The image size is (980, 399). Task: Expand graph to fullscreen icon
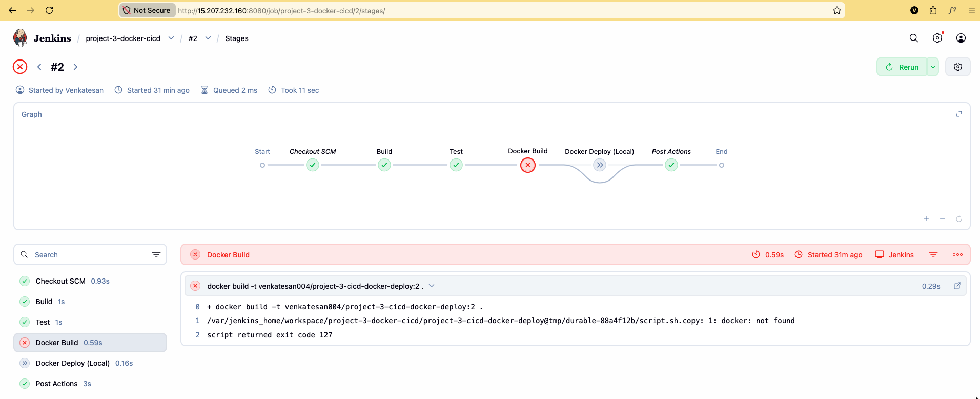click(x=959, y=114)
